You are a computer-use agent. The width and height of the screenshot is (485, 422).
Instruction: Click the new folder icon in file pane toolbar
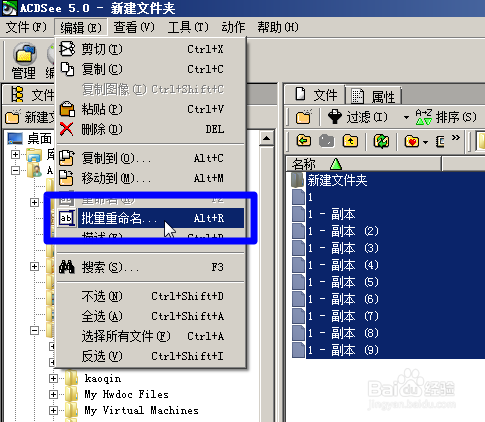[303, 117]
